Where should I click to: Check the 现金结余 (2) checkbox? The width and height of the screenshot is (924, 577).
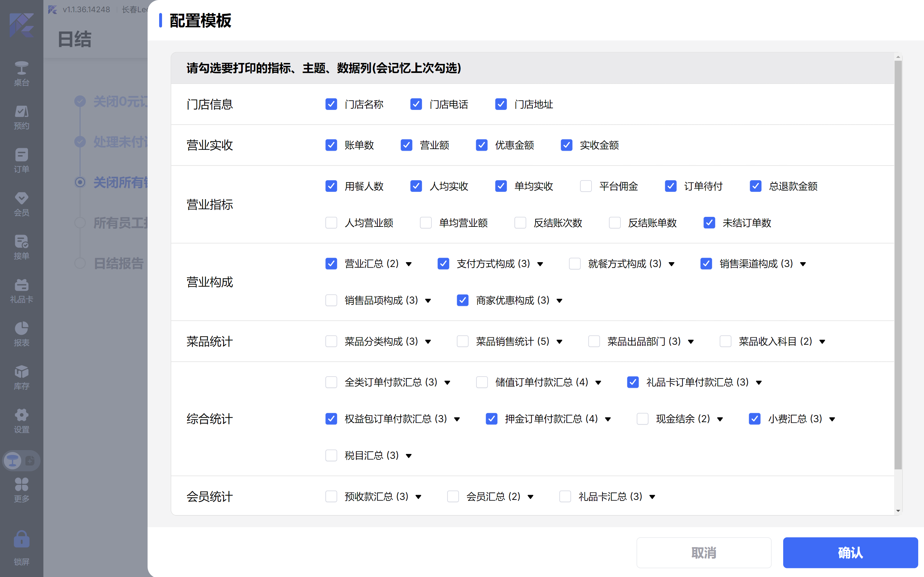[643, 419]
